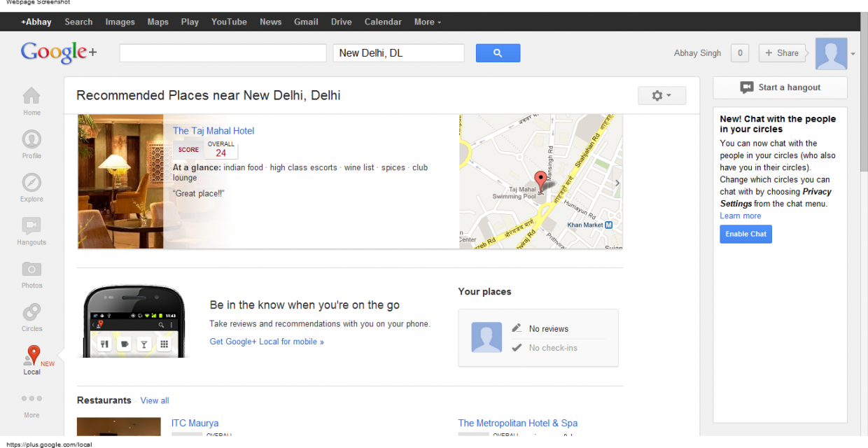868x448 pixels.
Task: Select the Local map pin icon
Action: (32, 356)
